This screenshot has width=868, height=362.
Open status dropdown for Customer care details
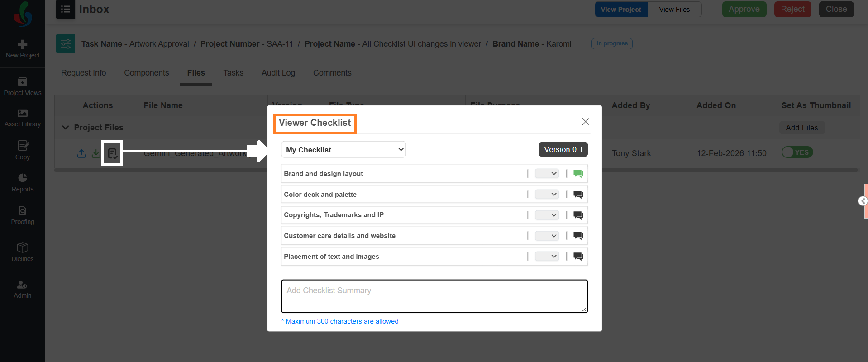pos(547,236)
